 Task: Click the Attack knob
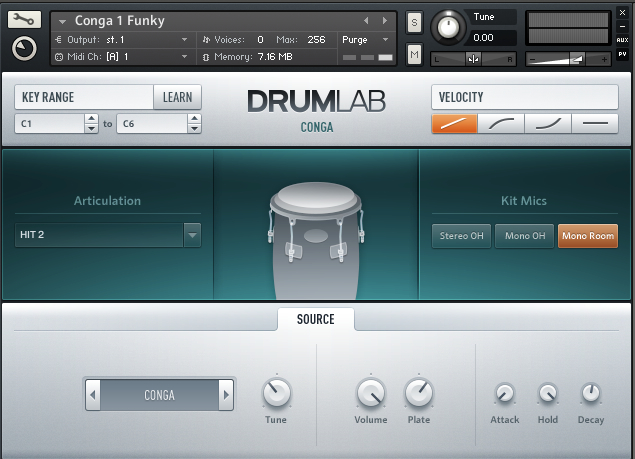[505, 393]
